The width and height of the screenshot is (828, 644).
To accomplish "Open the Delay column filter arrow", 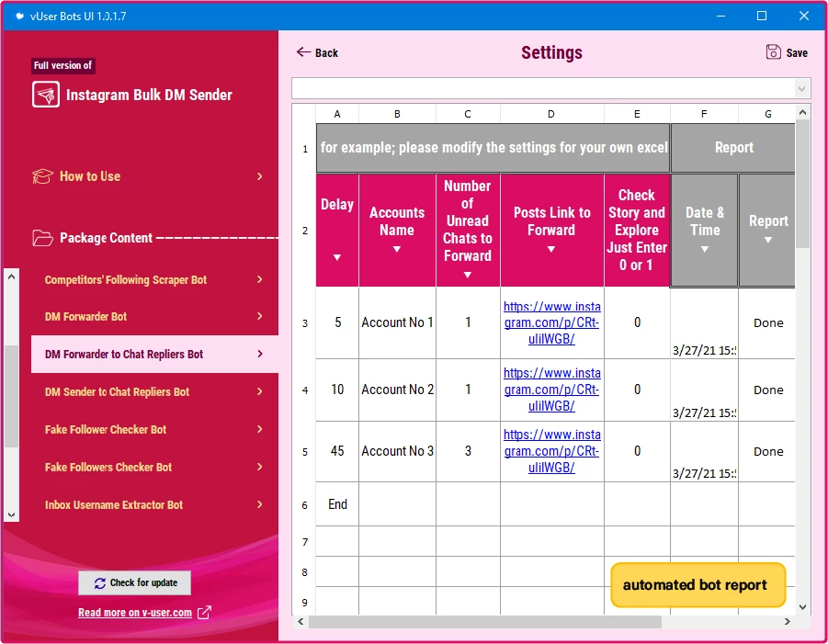I will tap(337, 257).
